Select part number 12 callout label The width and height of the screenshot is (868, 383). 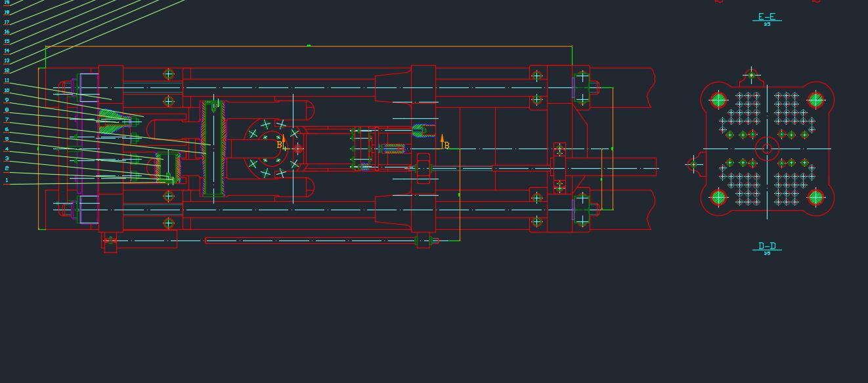[7, 70]
